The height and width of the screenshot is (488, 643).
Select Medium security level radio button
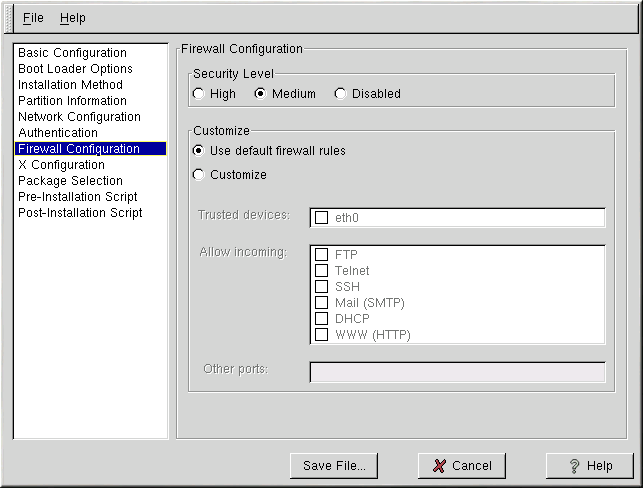261,94
